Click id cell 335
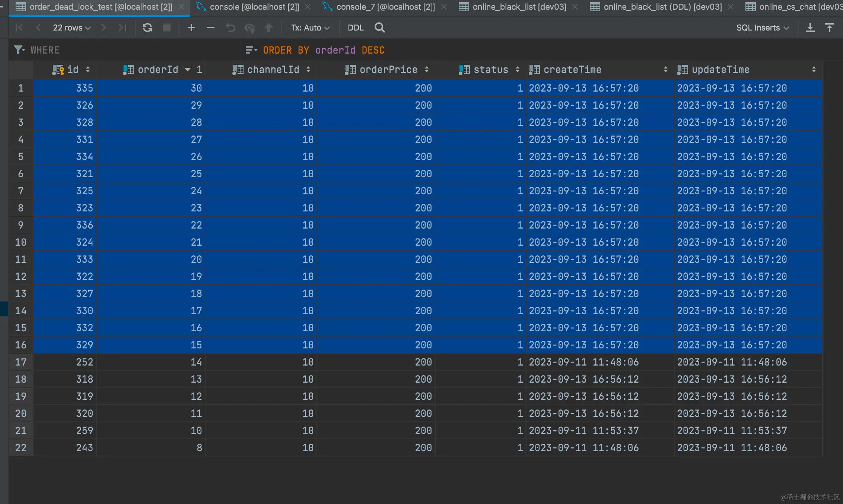Image resolution: width=843 pixels, height=504 pixels. point(65,88)
